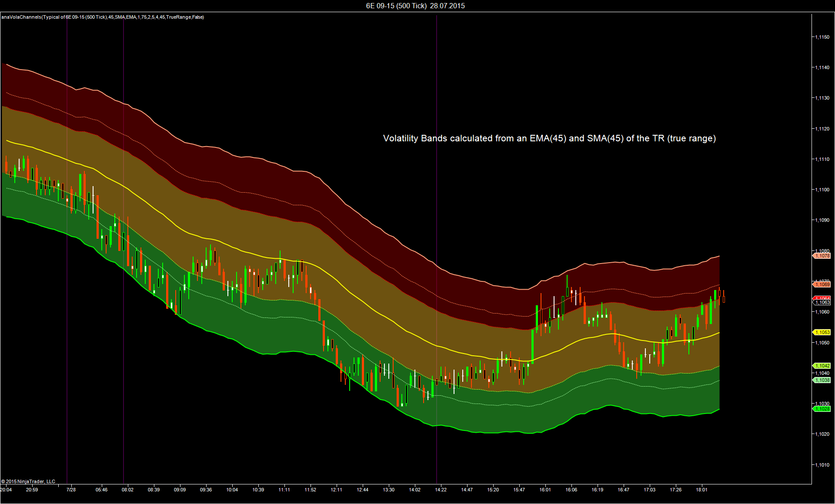This screenshot has width=835, height=504.
Task: Select the volatility bands text annotation
Action: coord(549,138)
